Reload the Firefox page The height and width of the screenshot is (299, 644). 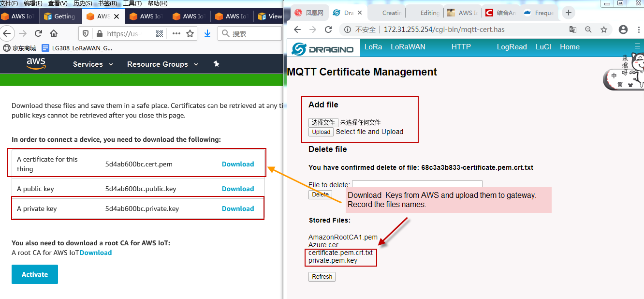click(38, 33)
